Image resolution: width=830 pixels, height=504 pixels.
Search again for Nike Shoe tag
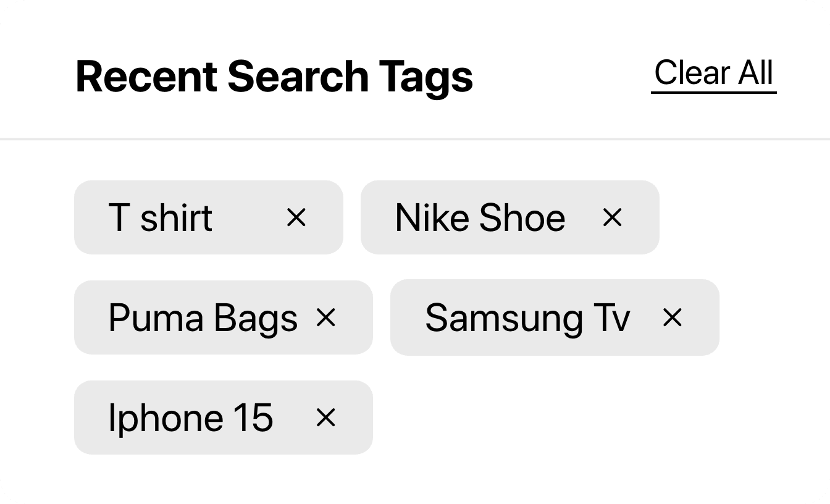(480, 218)
